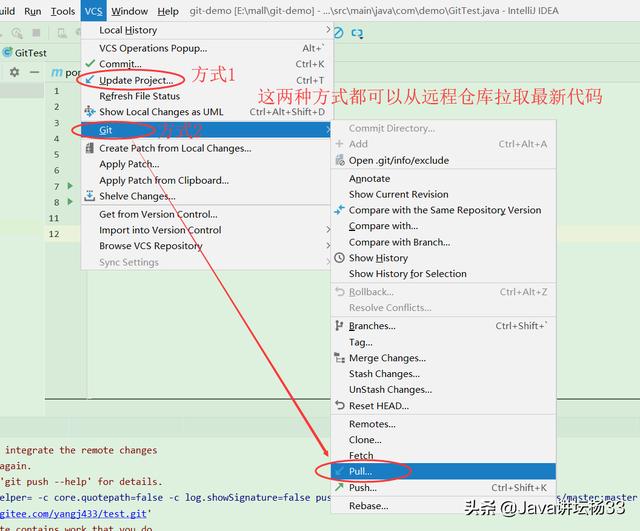Click the Update Project arrow icon
Image resolution: width=640 pixels, height=531 pixels.
pos(90,80)
